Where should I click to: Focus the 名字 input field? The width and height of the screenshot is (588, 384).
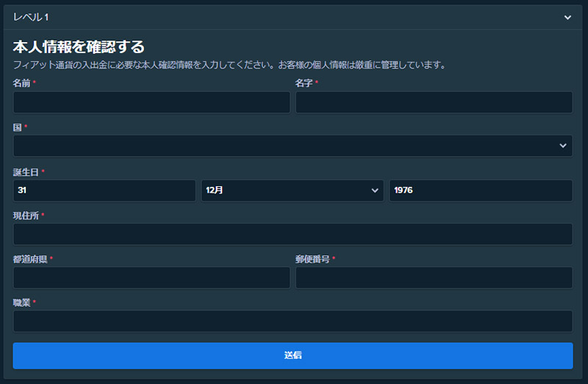434,102
